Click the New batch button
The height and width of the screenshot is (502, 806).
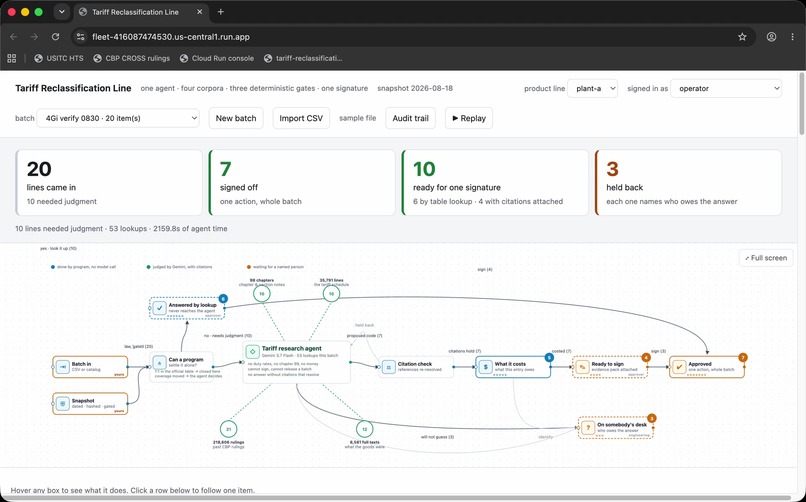point(236,118)
